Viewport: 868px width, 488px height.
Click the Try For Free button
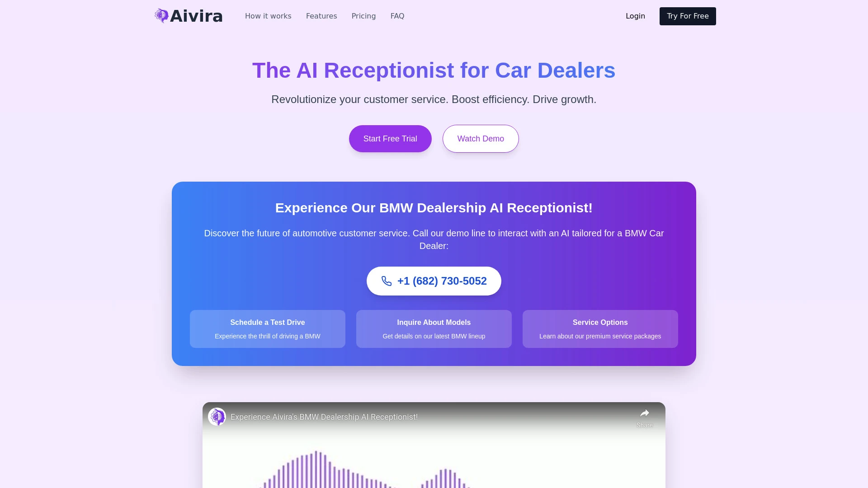pyautogui.click(x=687, y=16)
